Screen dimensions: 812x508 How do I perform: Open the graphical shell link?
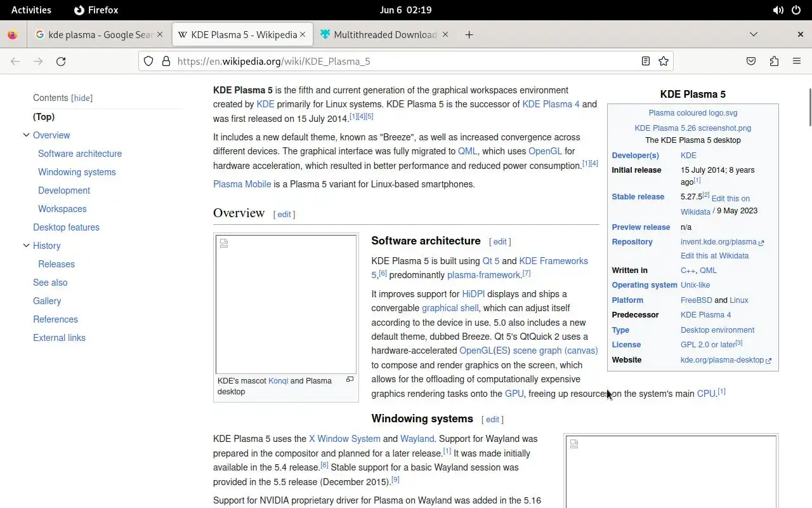[450, 308]
